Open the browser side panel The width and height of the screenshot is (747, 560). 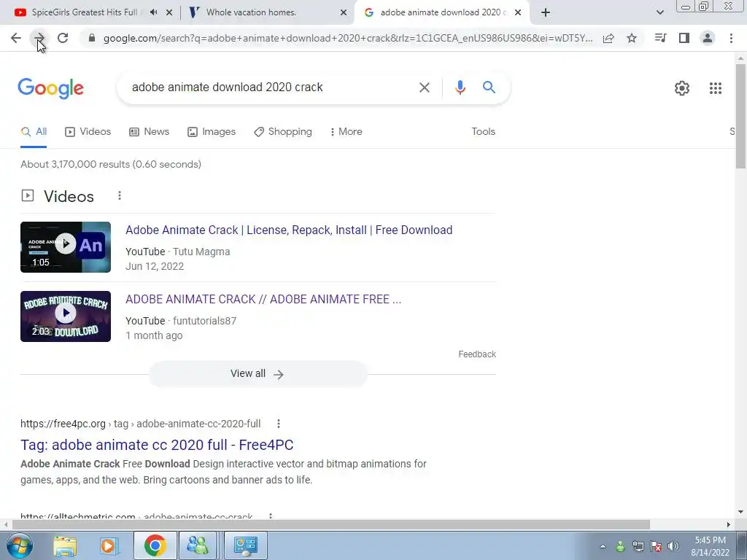(684, 38)
